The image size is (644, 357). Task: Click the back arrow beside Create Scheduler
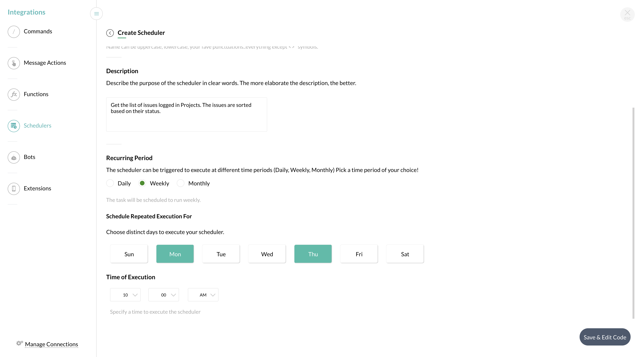110,33
